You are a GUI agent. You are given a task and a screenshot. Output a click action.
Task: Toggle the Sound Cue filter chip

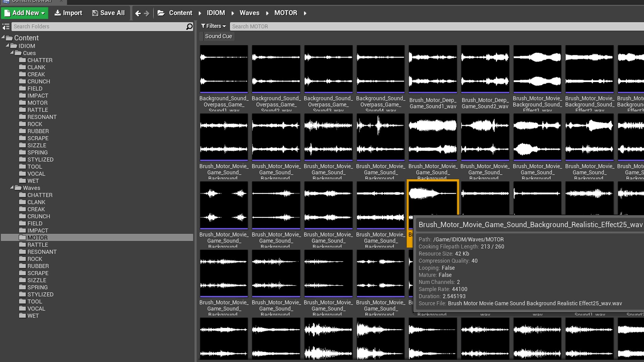218,36
